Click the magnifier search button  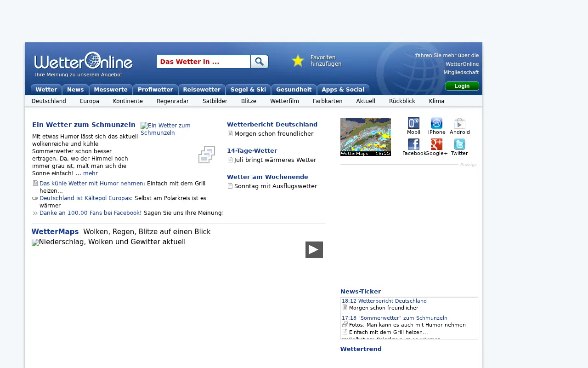click(260, 62)
